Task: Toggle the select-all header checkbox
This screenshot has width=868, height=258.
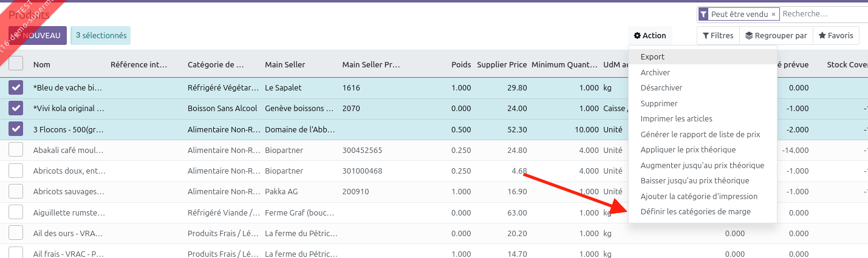Action: click(x=16, y=64)
